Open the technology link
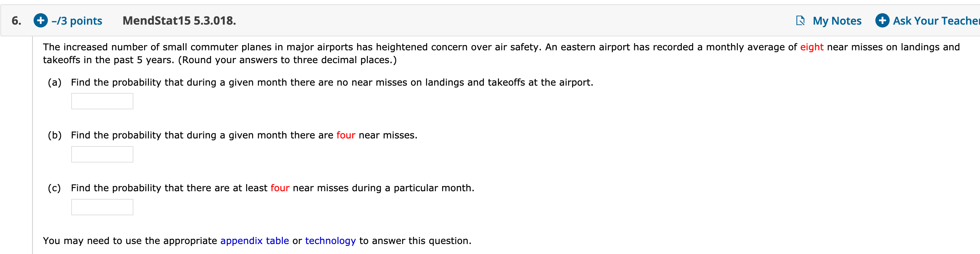980x254 pixels. (330, 241)
